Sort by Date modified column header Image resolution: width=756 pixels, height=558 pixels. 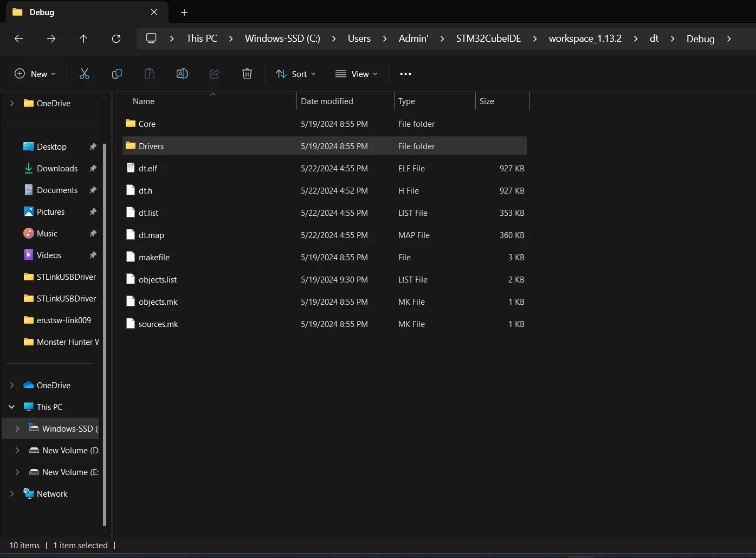click(327, 101)
